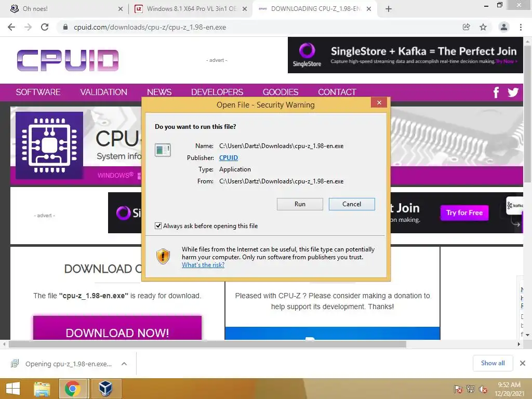Open CPUID Twitter page icon
The height and width of the screenshot is (399, 532).
pos(513,92)
